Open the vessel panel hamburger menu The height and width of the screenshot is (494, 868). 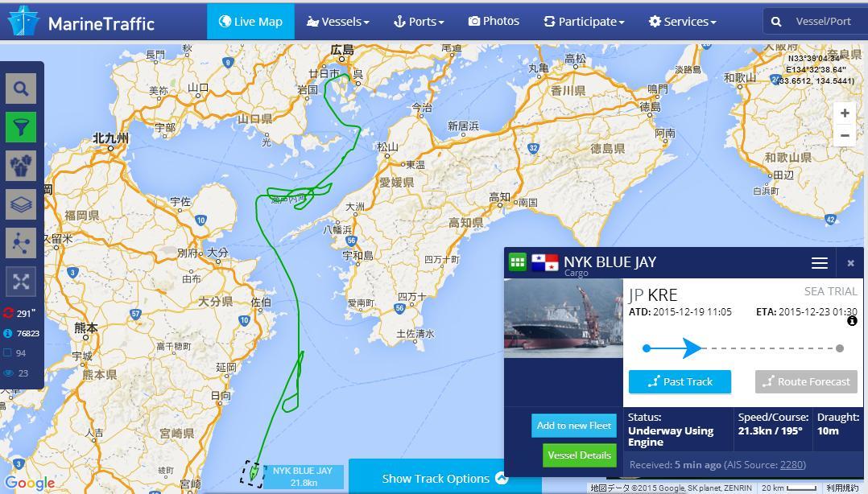click(x=820, y=263)
